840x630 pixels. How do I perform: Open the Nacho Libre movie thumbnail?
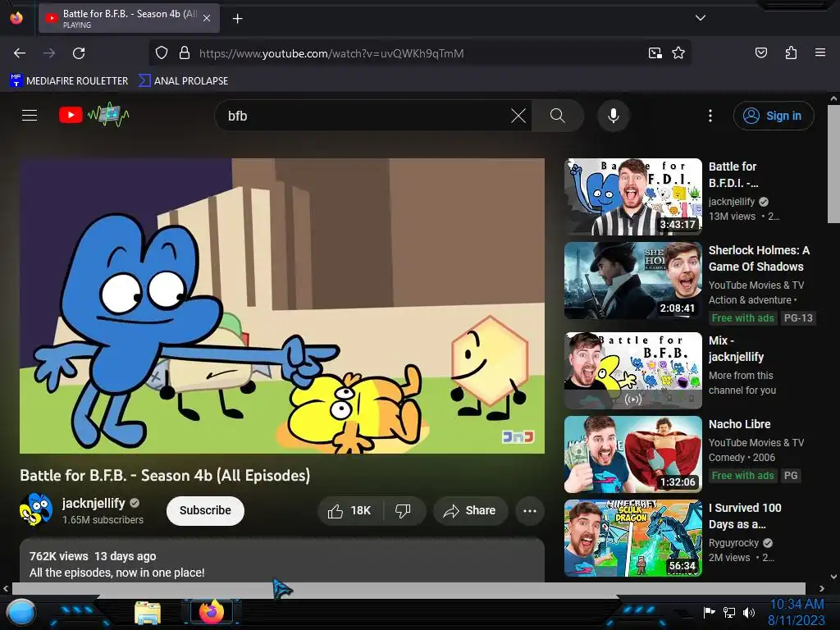[632, 454]
